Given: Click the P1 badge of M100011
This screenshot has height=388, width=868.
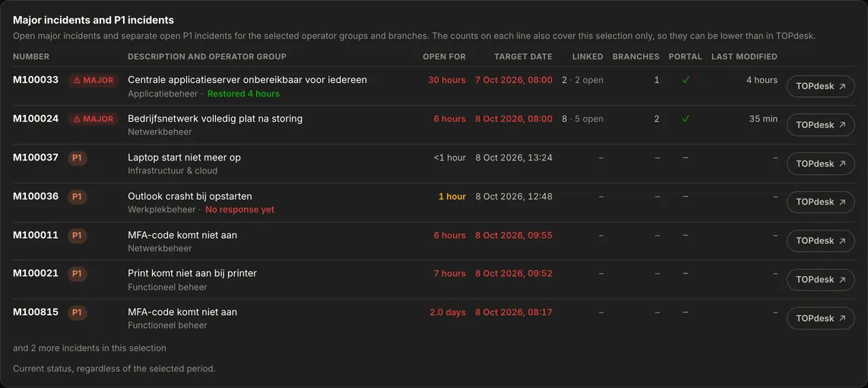Looking at the screenshot, I should [x=77, y=236].
